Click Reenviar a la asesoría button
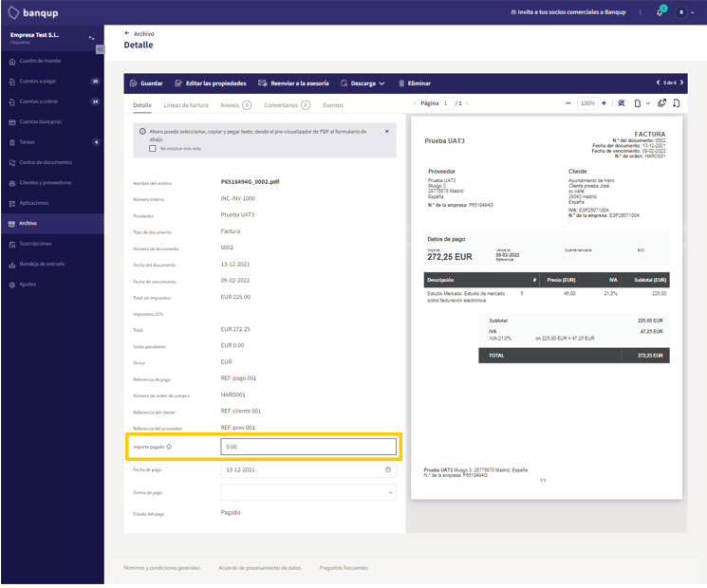This screenshot has width=707, height=588. (293, 83)
